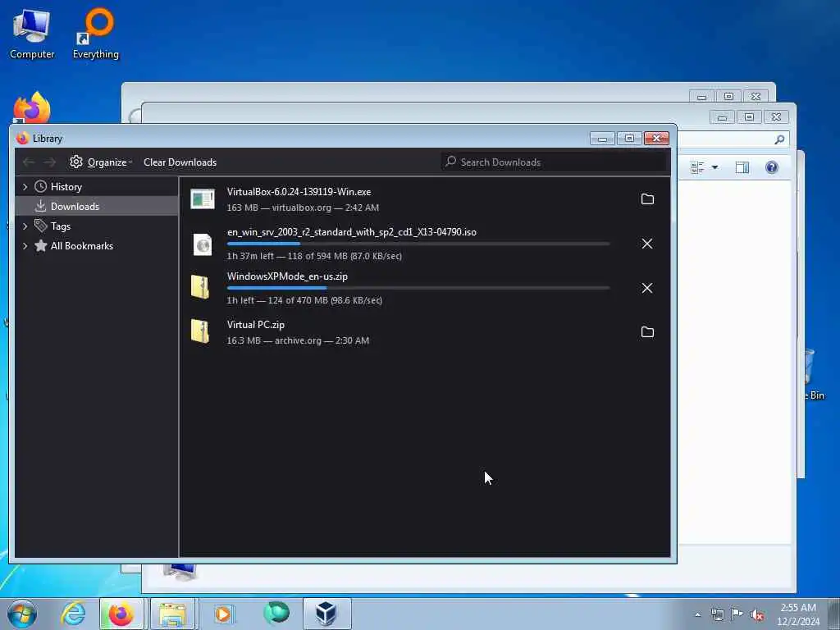Screen dimensions: 840x630
Task: Focus the Search Downloads field
Action: click(554, 162)
